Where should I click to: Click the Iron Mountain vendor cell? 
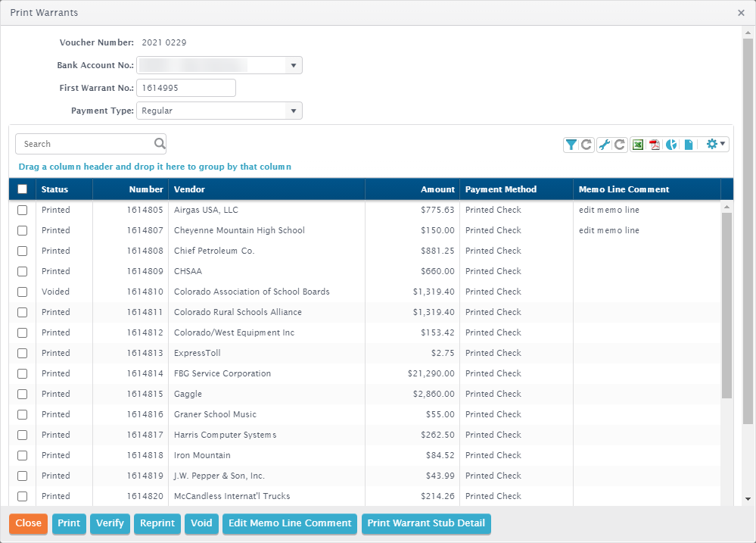(203, 455)
